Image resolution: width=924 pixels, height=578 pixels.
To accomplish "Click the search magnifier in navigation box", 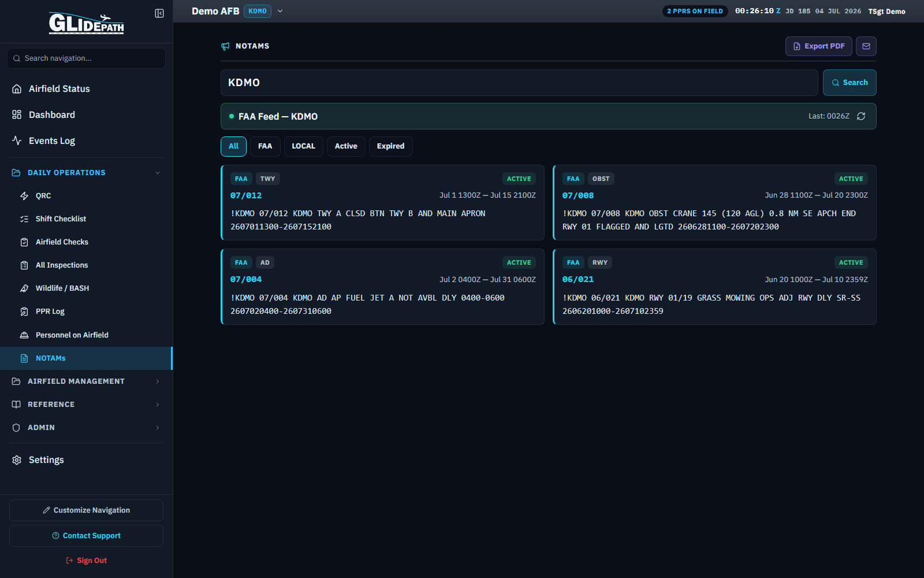I will [17, 58].
